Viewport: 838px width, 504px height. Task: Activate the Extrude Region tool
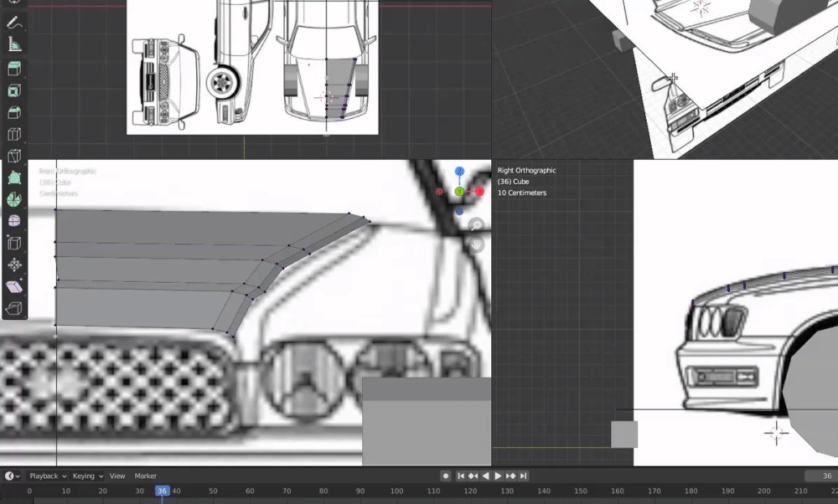click(x=14, y=69)
